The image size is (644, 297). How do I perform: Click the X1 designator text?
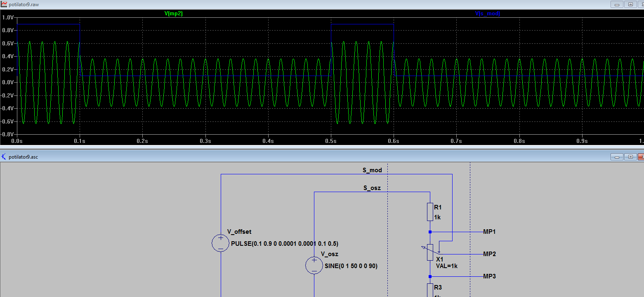[439, 259]
